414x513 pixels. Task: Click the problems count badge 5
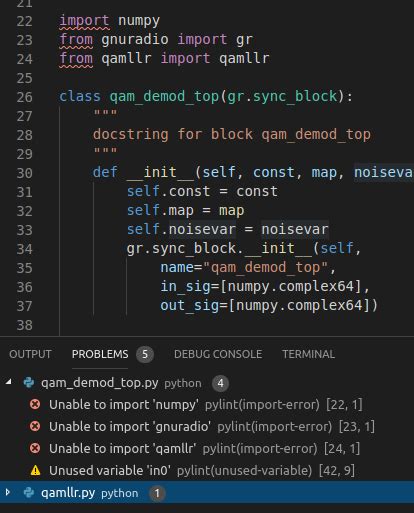pyautogui.click(x=145, y=354)
